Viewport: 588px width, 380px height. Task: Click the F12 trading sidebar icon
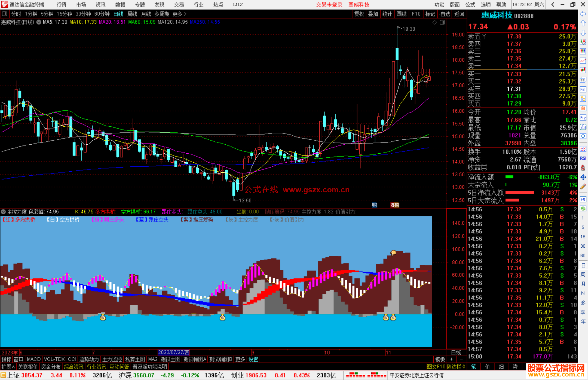583,118
